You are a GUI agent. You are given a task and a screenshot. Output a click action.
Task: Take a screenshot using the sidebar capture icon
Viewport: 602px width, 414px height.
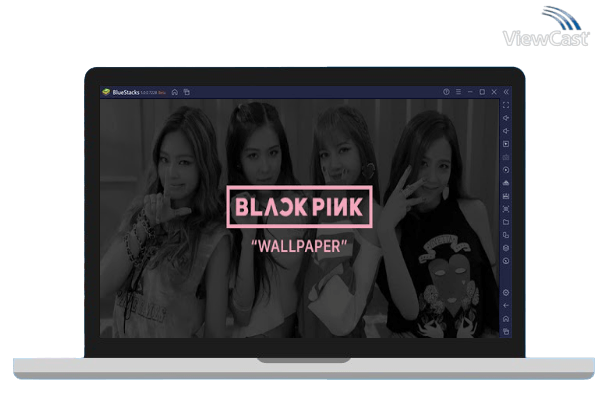point(506,209)
